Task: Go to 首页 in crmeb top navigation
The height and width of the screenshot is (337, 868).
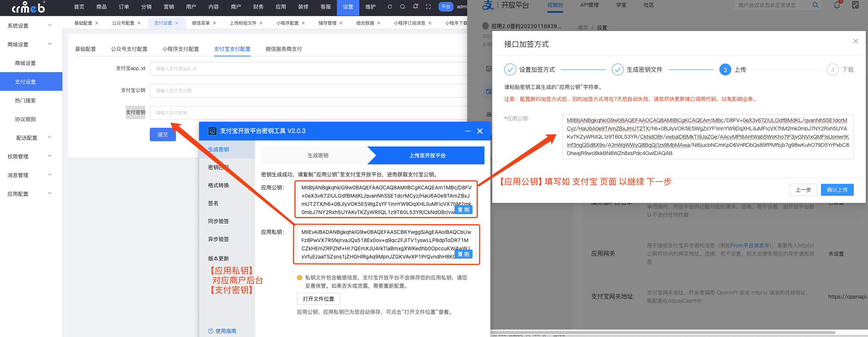Action: pyautogui.click(x=79, y=7)
